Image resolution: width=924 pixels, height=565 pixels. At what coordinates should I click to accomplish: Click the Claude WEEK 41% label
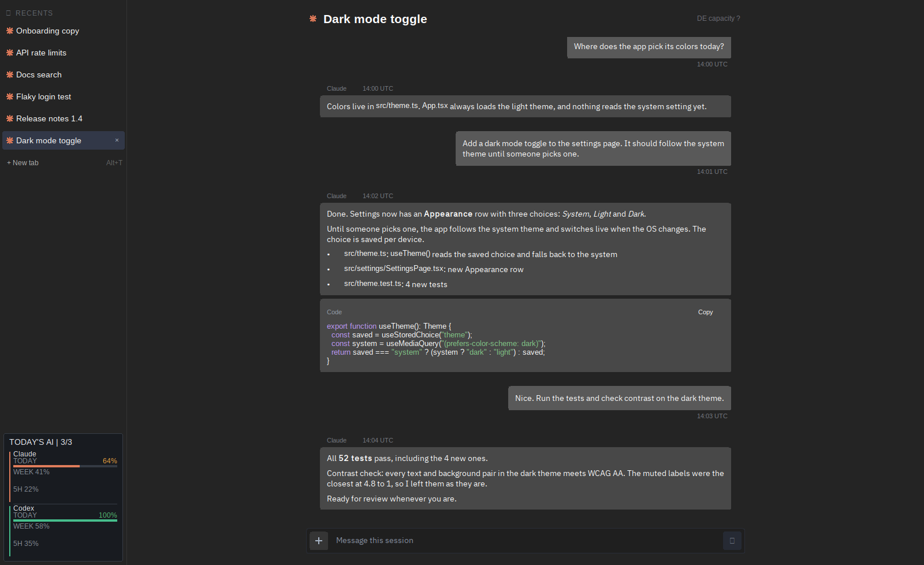(31, 472)
